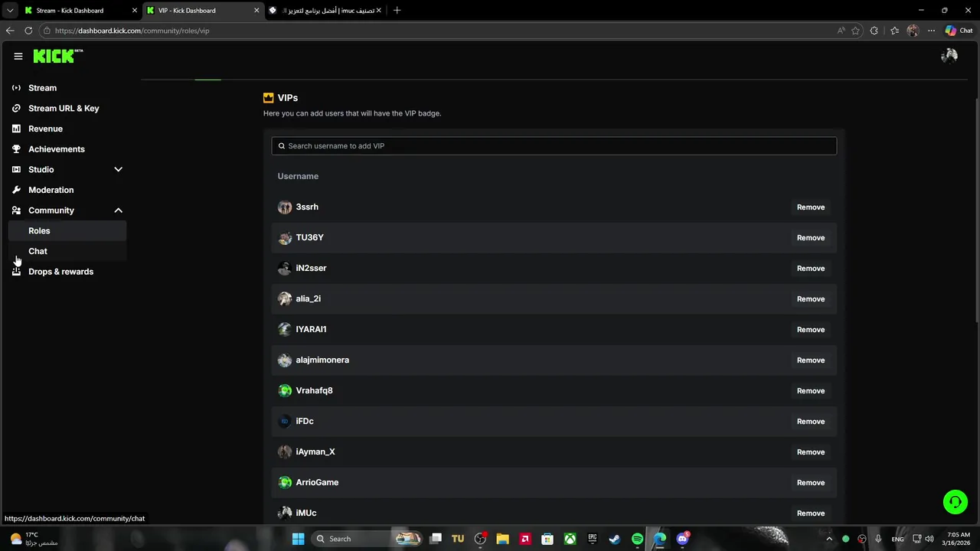
Task: Click the browser address bar URL
Action: pos(132,31)
